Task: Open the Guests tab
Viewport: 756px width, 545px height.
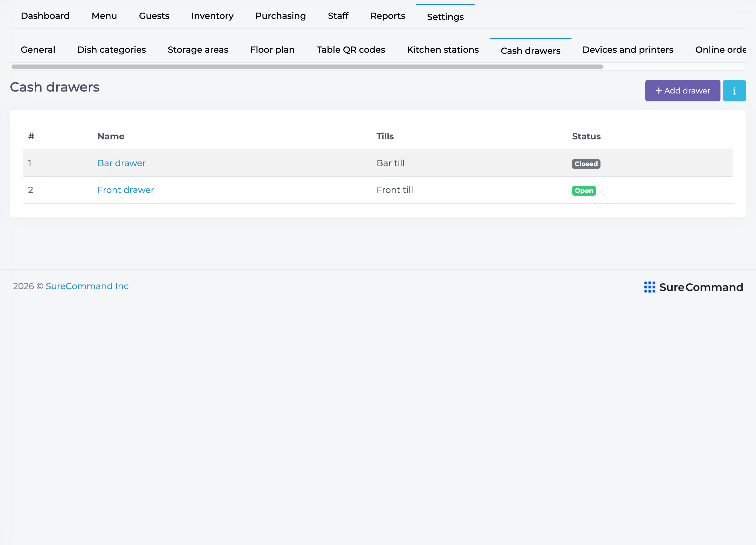Action: 154,16
